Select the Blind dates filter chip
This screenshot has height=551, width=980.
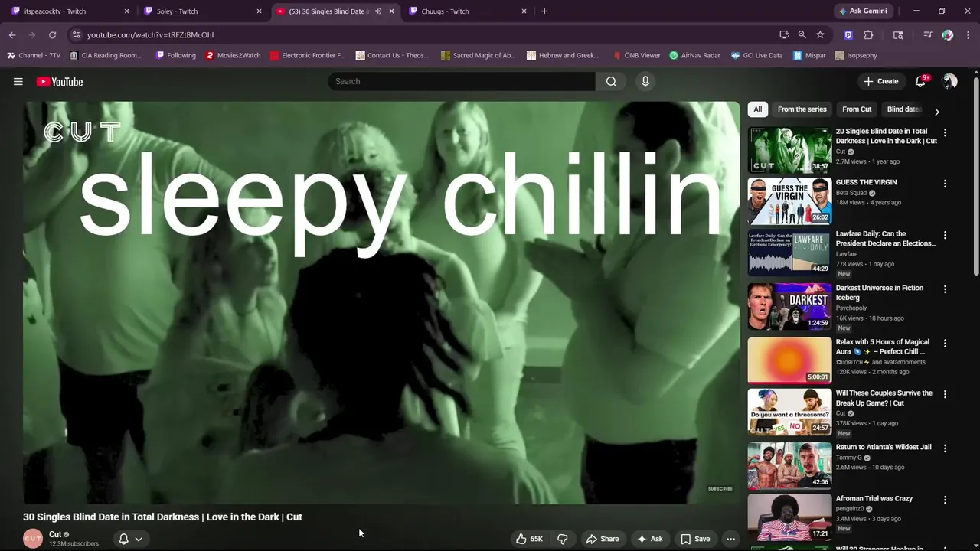904,109
